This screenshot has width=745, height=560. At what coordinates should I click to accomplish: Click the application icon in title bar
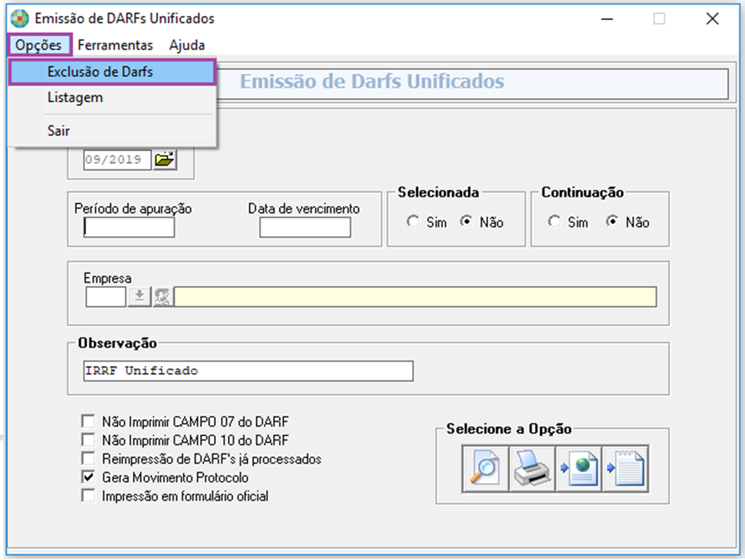pos(20,18)
